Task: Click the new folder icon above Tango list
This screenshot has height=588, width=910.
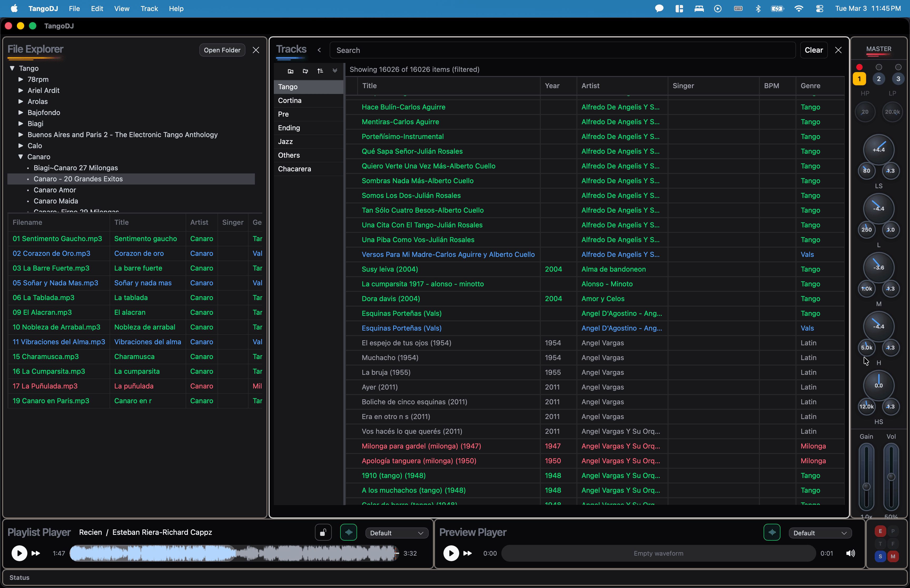Action: (290, 71)
